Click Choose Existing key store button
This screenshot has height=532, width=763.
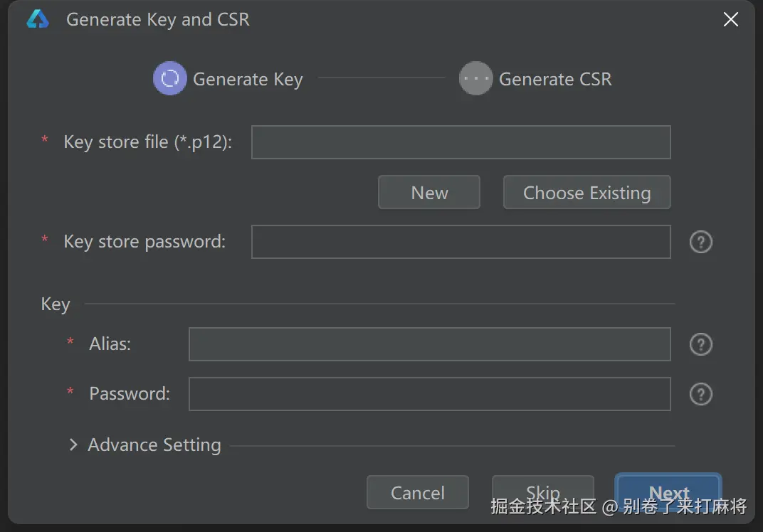coord(586,193)
